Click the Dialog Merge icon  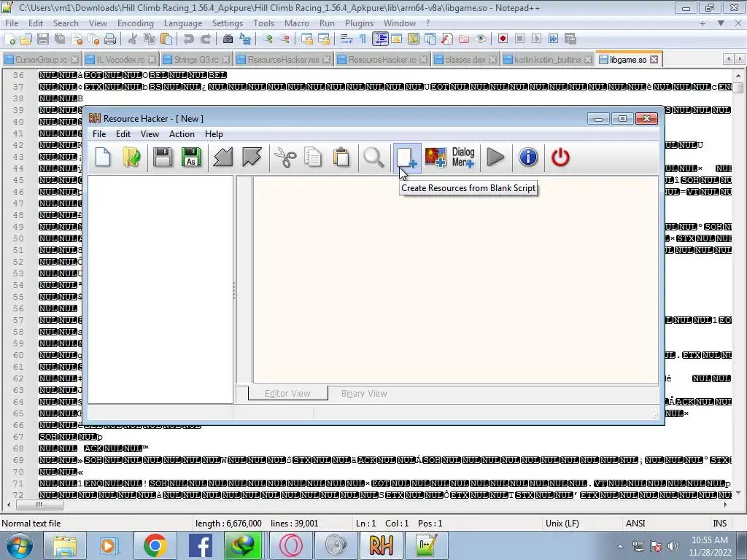(x=463, y=157)
